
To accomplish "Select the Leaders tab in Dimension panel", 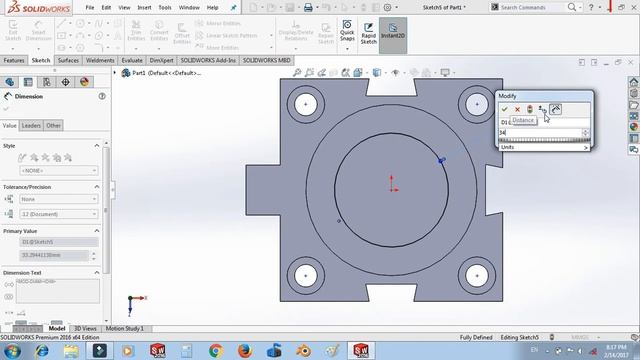I will coord(31,125).
